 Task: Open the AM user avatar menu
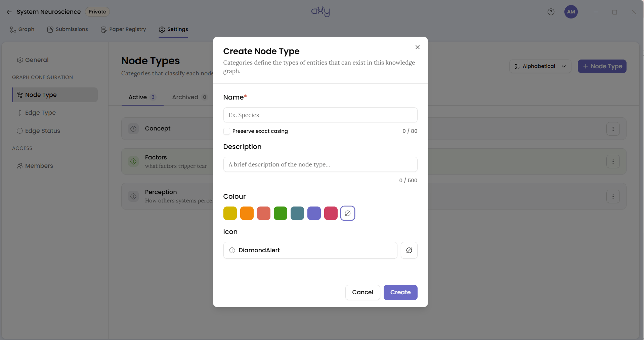point(571,12)
